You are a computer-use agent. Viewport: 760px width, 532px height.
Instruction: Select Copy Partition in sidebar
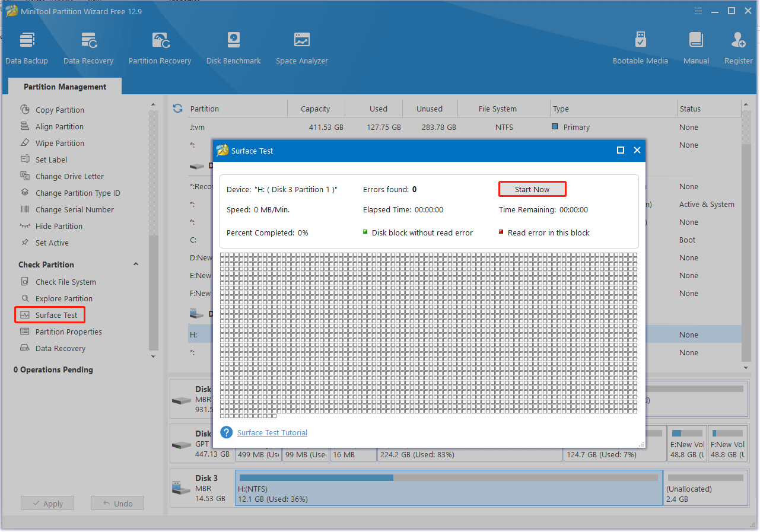[x=60, y=110]
